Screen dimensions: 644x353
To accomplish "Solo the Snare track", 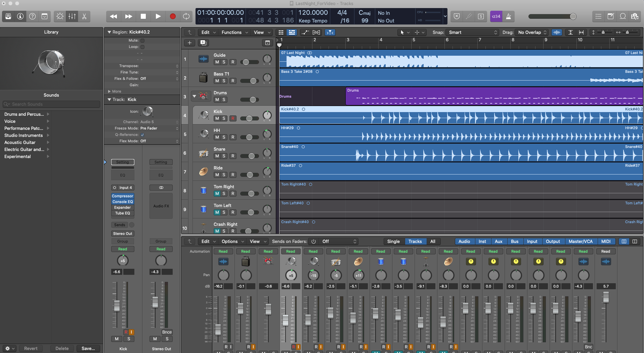I will [x=224, y=156].
